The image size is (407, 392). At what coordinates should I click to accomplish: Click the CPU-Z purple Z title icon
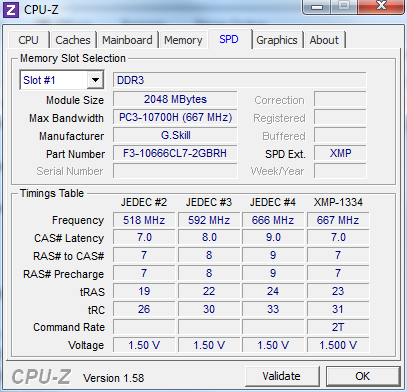tap(11, 9)
